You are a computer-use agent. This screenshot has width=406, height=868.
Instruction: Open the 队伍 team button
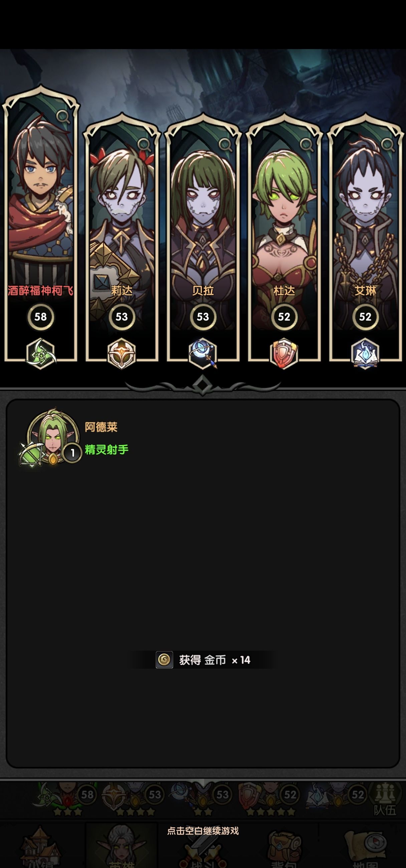point(385,800)
